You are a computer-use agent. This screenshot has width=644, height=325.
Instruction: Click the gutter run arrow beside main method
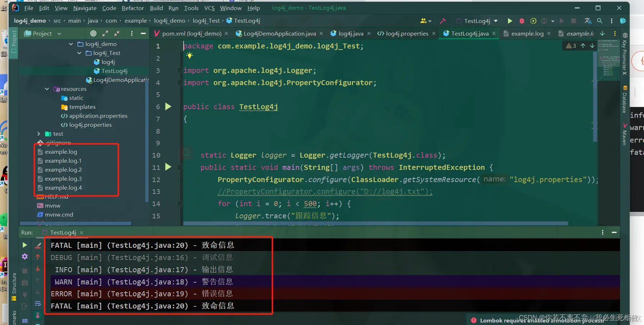point(168,167)
